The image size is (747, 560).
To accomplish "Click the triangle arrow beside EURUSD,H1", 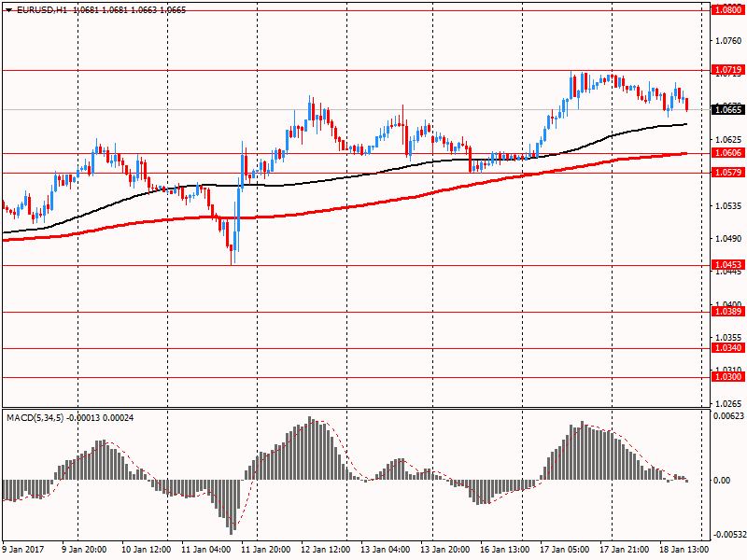I will [8, 8].
